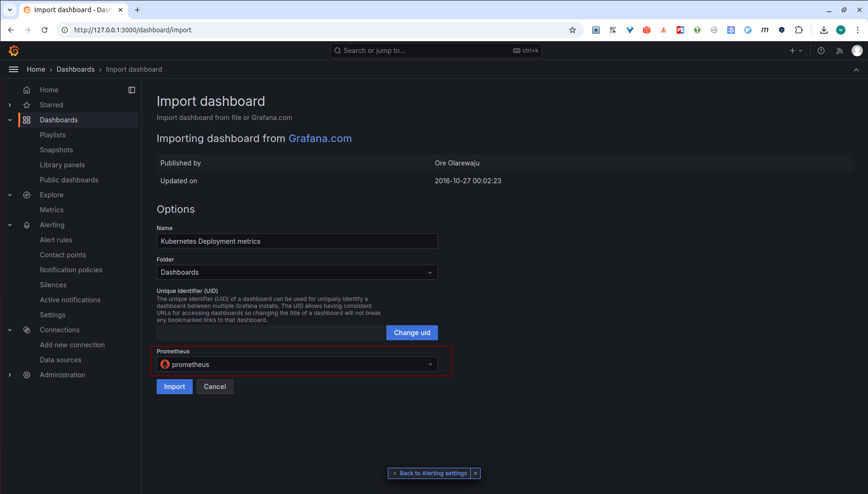Screen dimensions: 868x494
Task: Collapse the Dashboards section
Action: [x=10, y=120]
